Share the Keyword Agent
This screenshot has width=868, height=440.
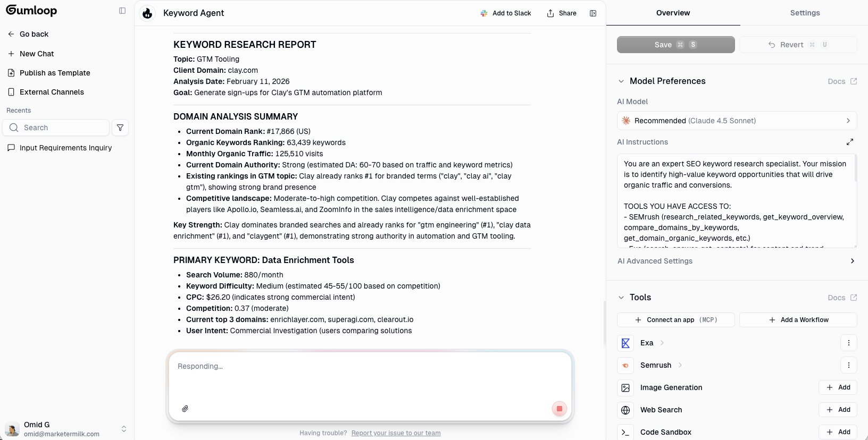point(562,13)
